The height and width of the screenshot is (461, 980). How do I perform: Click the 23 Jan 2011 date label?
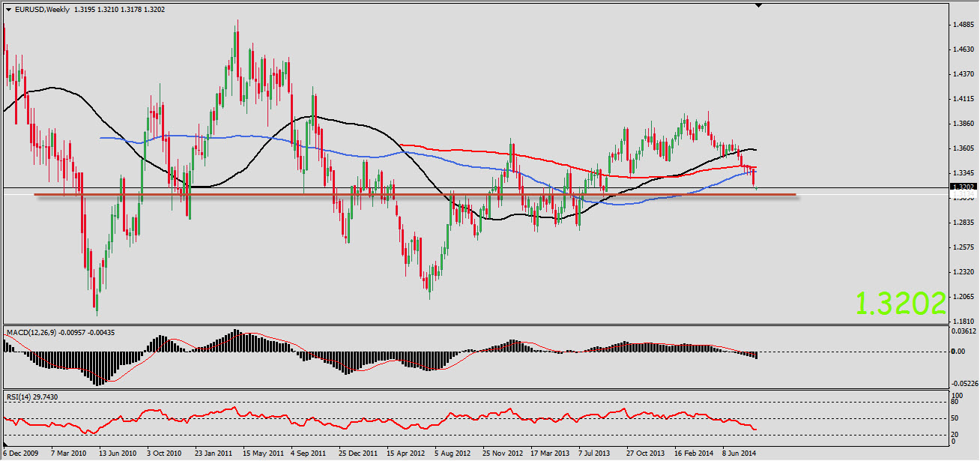pos(214,454)
